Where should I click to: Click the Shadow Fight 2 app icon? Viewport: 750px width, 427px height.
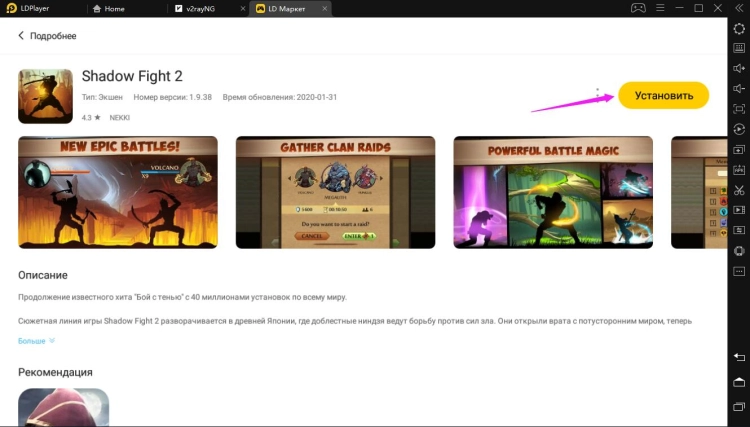point(45,96)
